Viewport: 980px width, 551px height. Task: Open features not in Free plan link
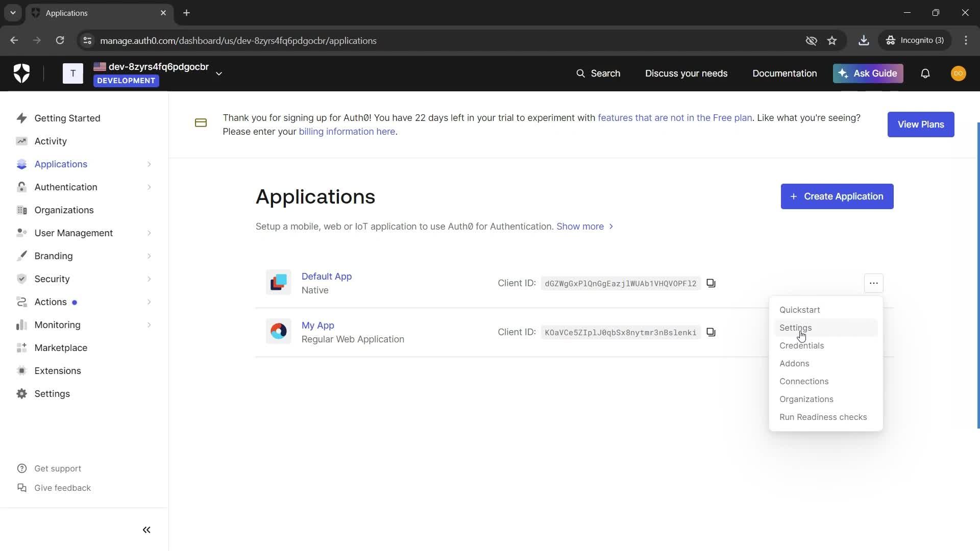click(675, 118)
